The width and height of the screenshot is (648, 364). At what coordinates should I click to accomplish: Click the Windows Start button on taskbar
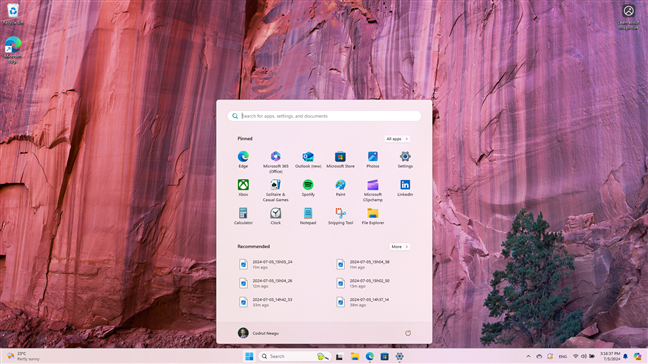pyautogui.click(x=249, y=356)
